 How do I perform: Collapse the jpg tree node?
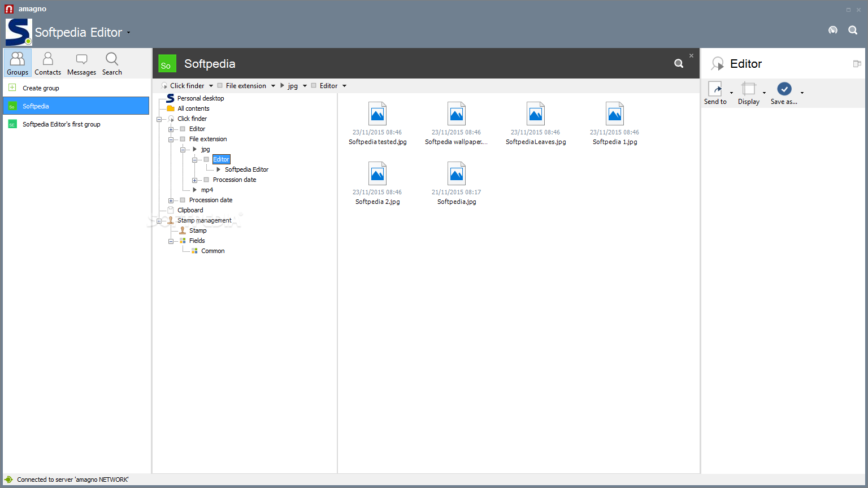pos(183,150)
